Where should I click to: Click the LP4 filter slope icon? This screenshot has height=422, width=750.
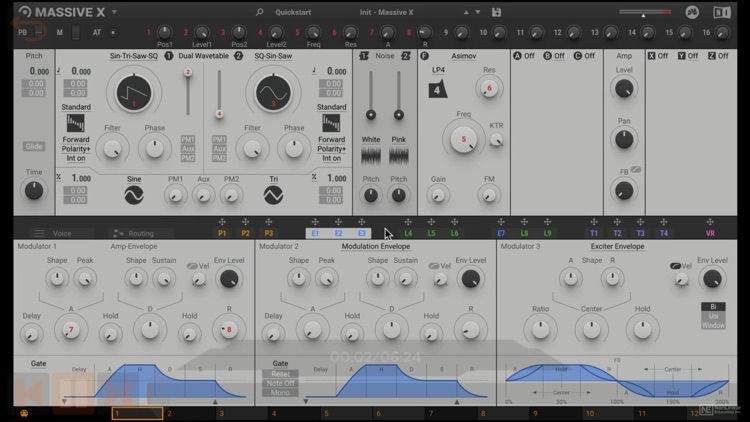click(x=438, y=89)
